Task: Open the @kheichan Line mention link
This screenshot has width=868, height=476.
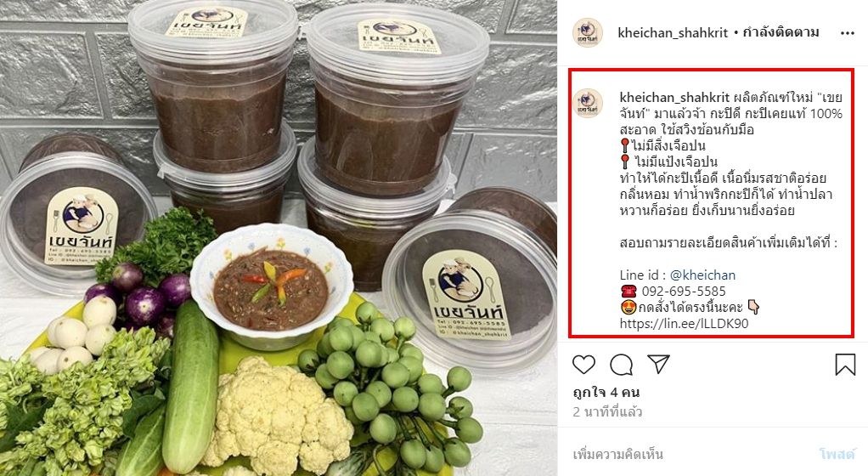Action: coord(702,275)
